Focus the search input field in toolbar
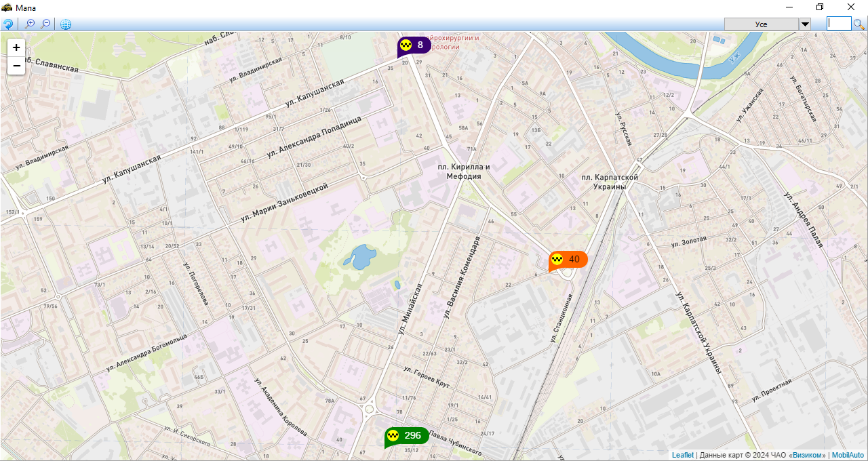 [x=838, y=24]
